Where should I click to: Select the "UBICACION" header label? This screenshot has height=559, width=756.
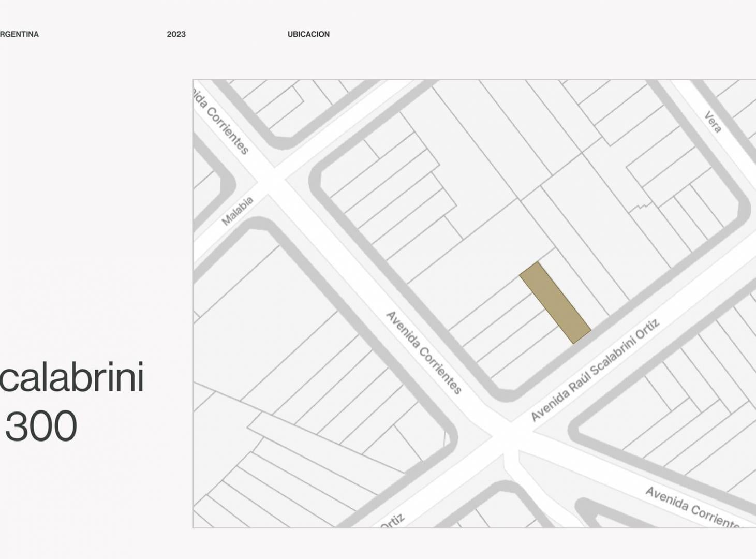(308, 34)
